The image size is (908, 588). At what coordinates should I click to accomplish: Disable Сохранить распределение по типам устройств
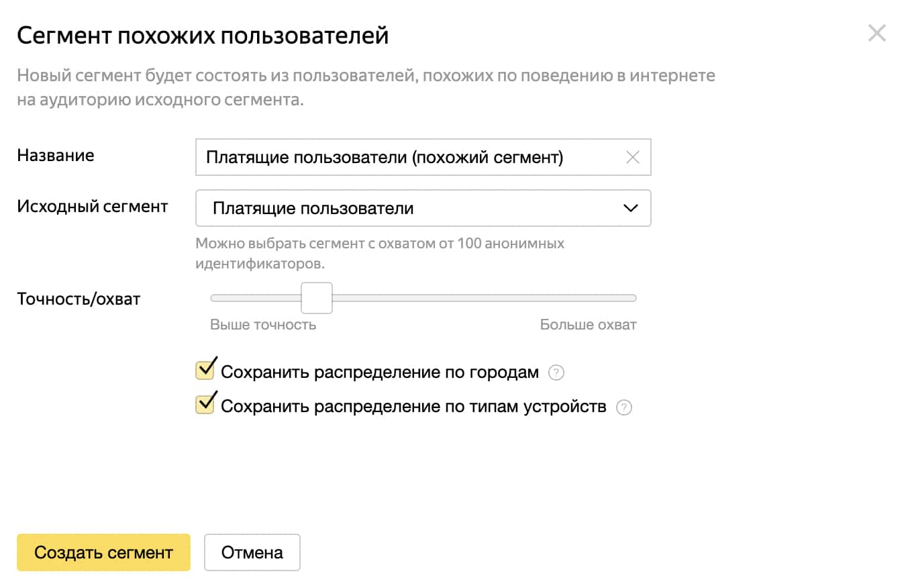[x=205, y=405]
